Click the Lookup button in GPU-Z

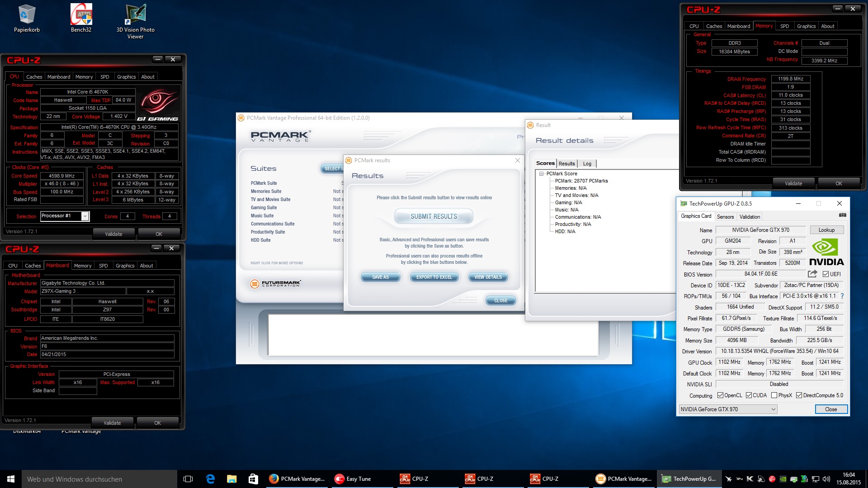point(826,230)
